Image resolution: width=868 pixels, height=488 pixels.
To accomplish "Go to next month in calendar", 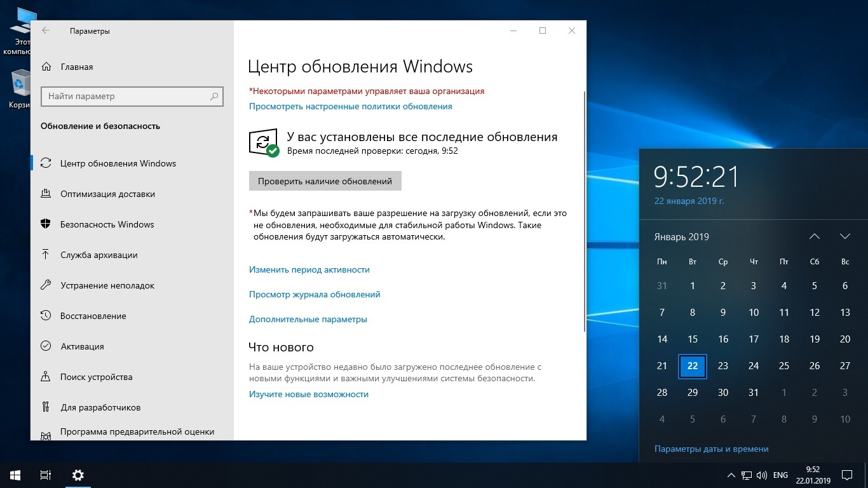I will 845,236.
